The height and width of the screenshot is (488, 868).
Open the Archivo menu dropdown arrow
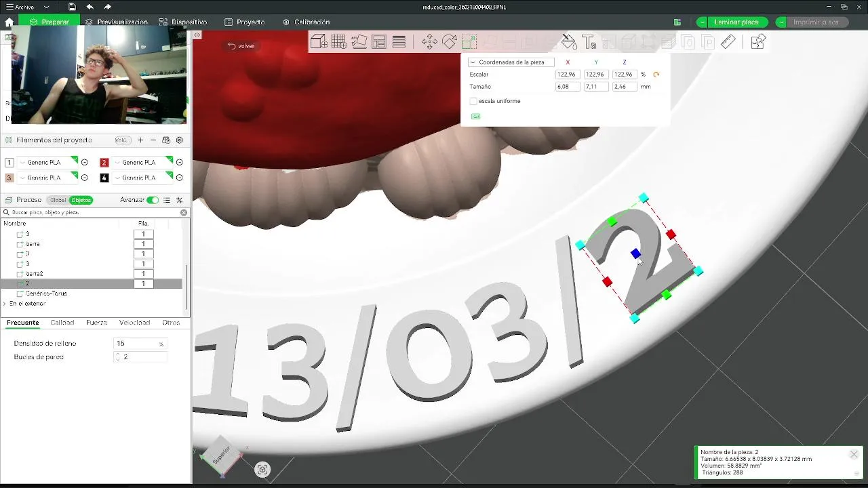45,7
